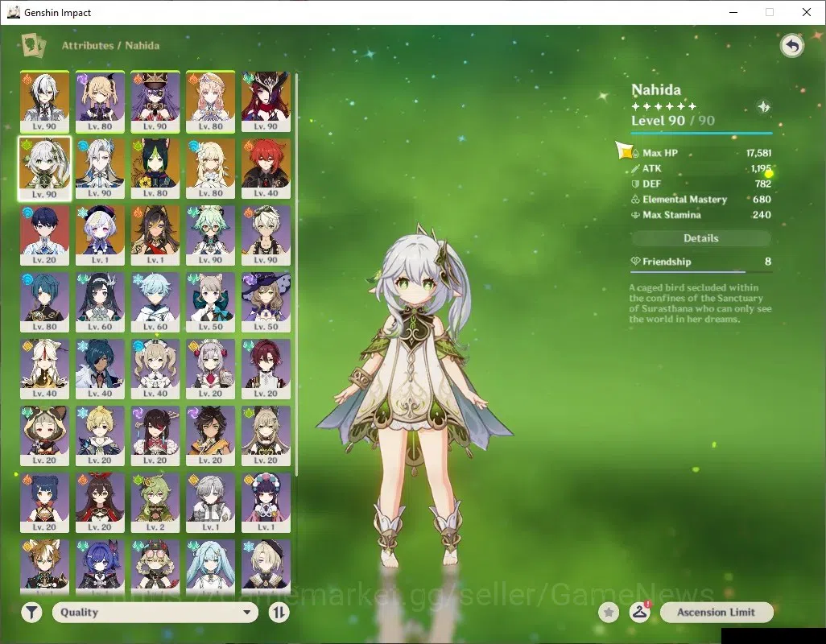
Task: Open the Character Archive cards icon
Action: (x=33, y=45)
